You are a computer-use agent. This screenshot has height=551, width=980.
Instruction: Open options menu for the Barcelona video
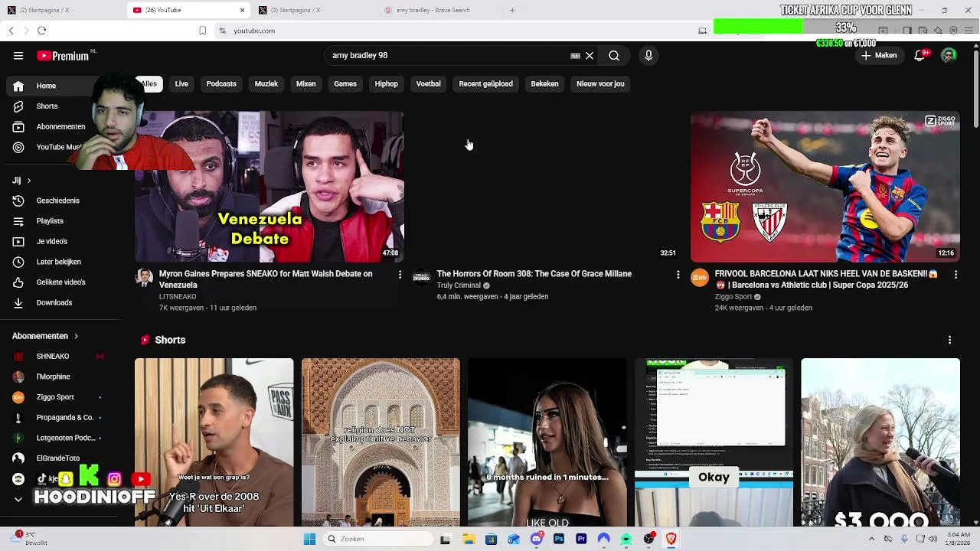(955, 274)
